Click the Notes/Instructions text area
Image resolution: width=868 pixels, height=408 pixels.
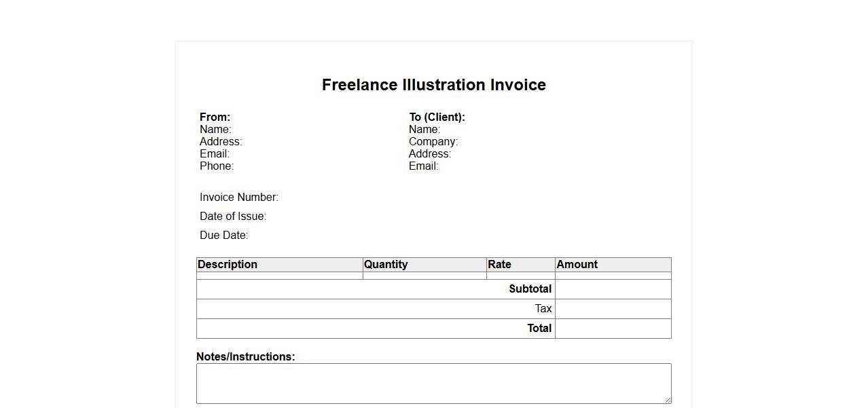(433, 384)
